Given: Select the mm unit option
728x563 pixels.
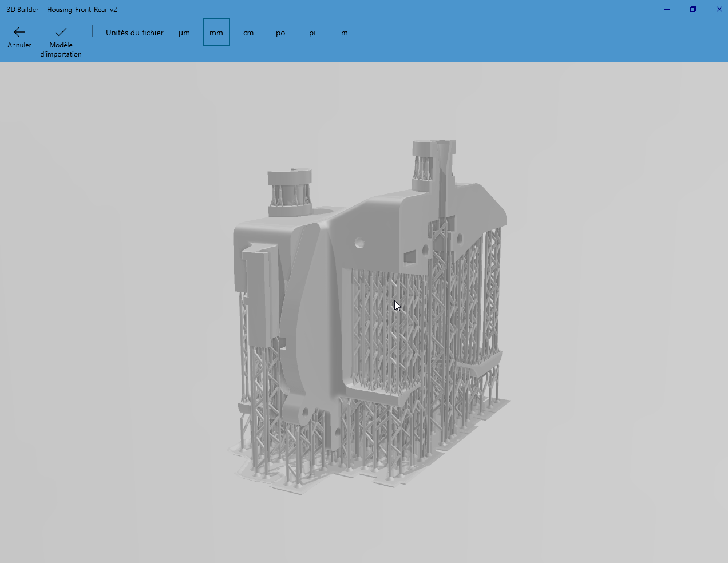Looking at the screenshot, I should 216,33.
